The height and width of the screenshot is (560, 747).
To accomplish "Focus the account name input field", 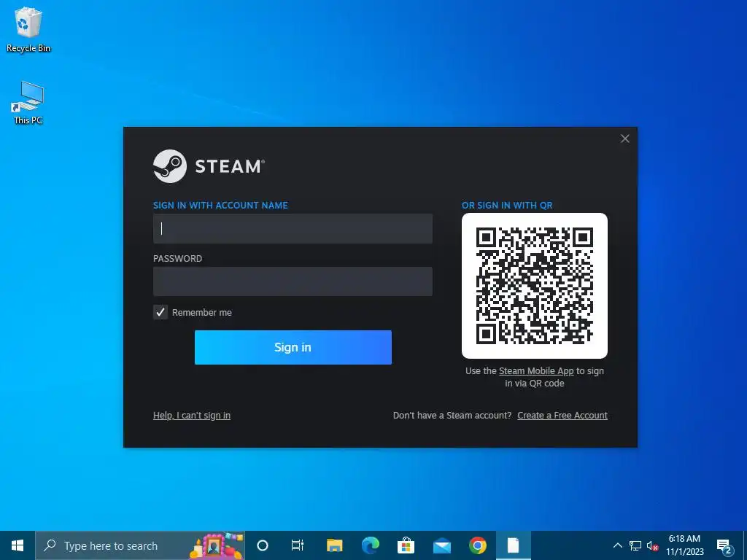I will click(x=293, y=228).
